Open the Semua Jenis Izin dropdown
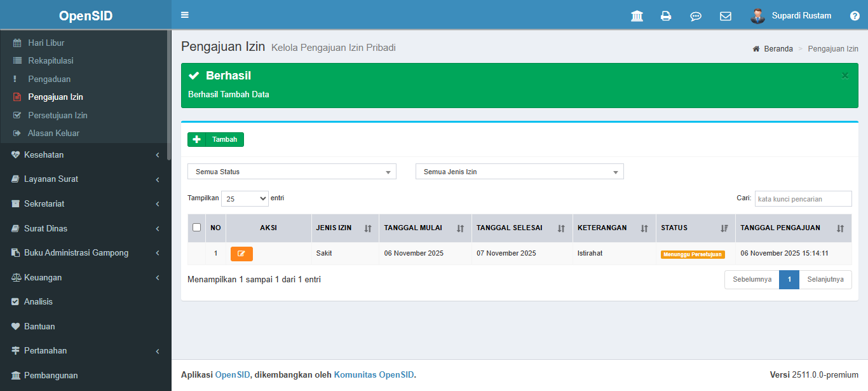 tap(519, 172)
